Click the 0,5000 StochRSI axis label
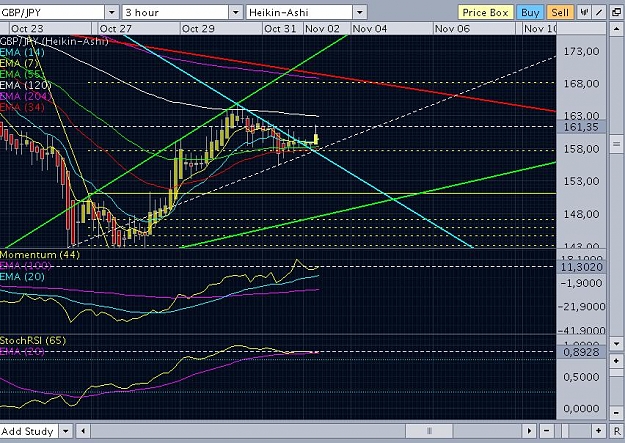The width and height of the screenshot is (625, 443). [x=581, y=377]
